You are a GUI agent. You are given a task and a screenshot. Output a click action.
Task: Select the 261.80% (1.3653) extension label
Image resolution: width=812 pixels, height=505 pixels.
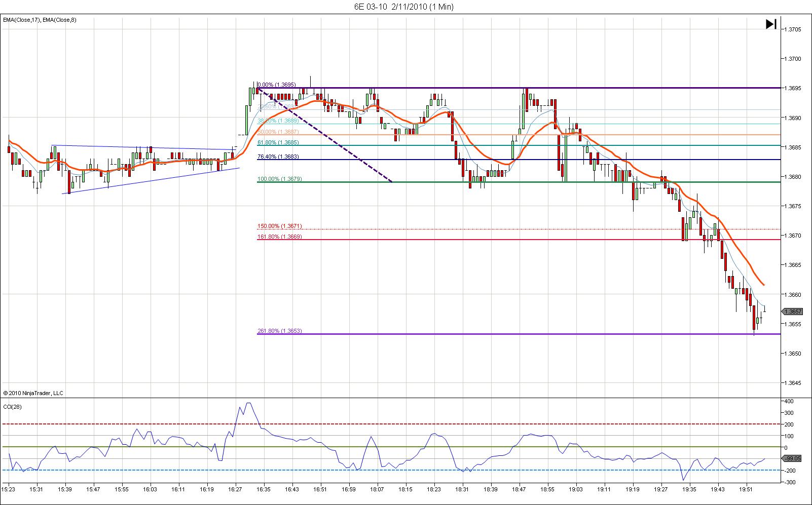coord(279,331)
